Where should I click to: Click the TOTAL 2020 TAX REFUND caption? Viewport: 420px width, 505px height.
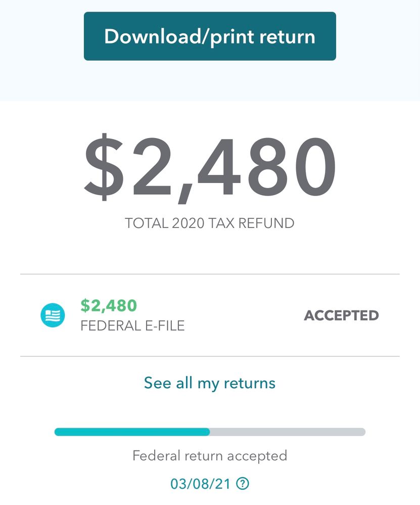click(210, 223)
